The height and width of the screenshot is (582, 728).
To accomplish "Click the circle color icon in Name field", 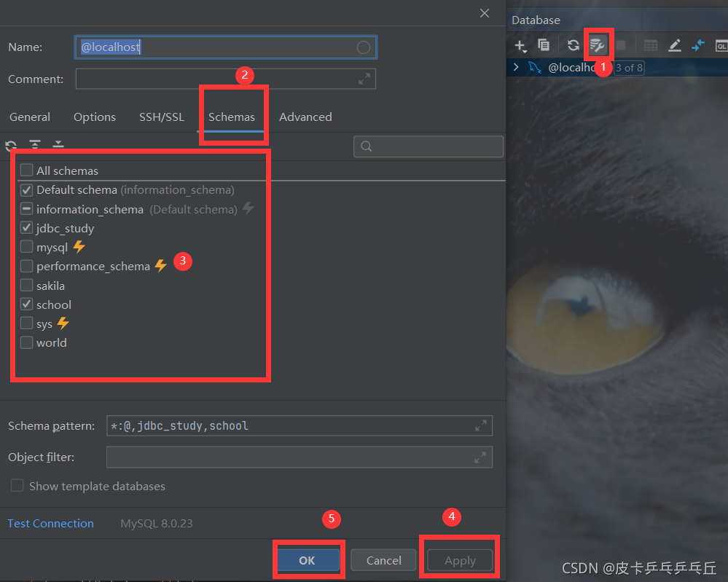I will pos(364,47).
